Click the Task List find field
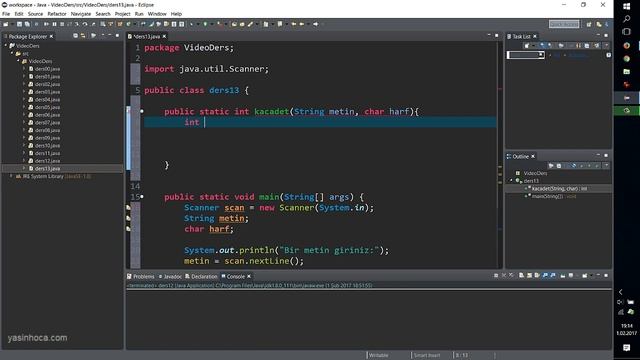This screenshot has width=640, height=360. pos(526,55)
